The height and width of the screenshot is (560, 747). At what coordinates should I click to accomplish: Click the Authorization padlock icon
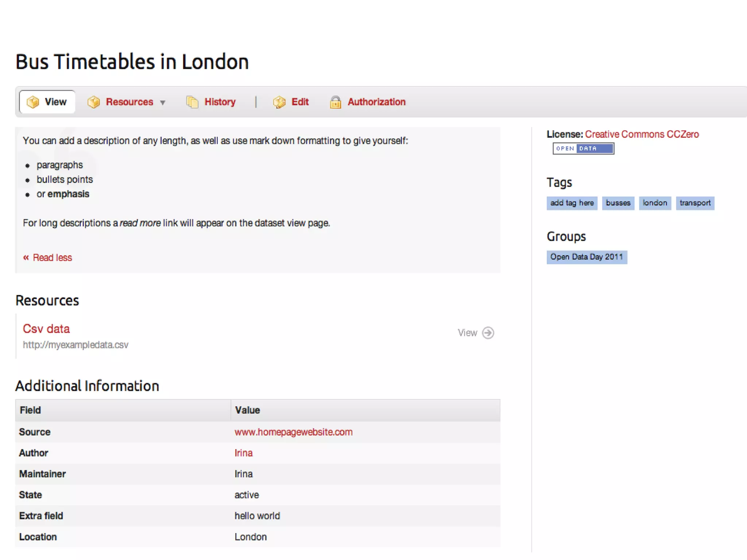coord(335,102)
